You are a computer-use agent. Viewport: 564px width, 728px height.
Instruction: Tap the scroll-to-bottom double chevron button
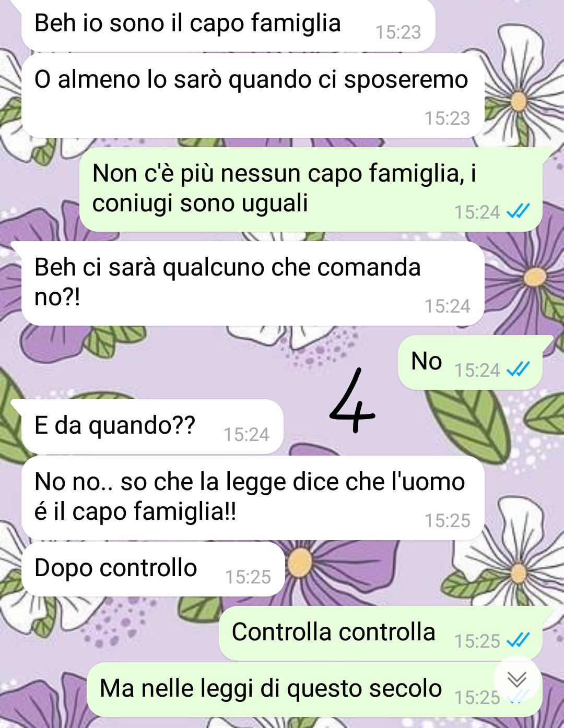click(x=517, y=679)
